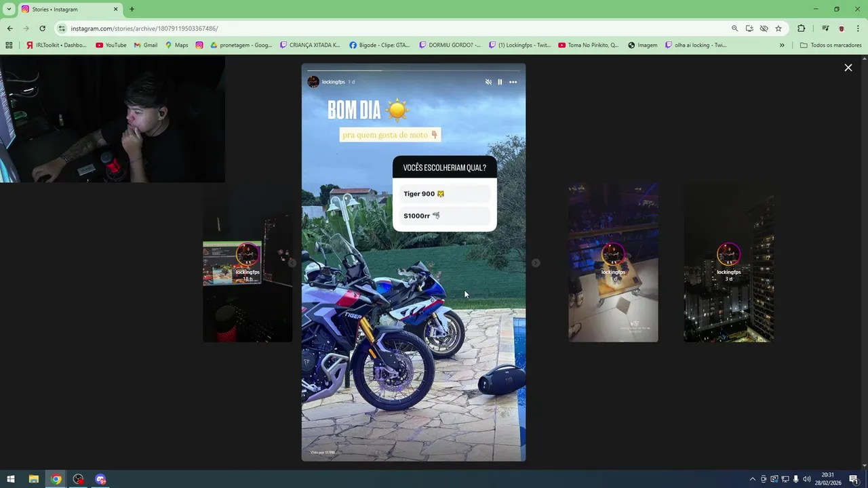Screen dimensions: 868x488
Task: Click the install app icon in address bar
Action: pyautogui.click(x=749, y=28)
